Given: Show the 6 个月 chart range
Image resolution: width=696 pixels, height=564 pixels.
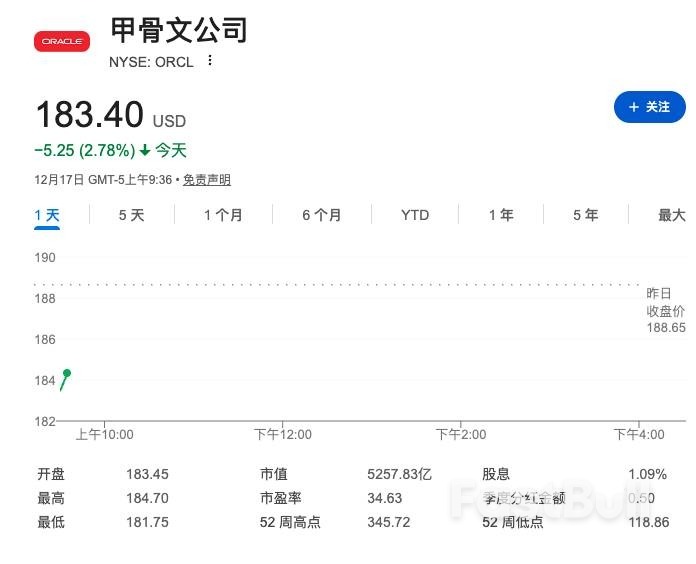Looking at the screenshot, I should [x=321, y=215].
